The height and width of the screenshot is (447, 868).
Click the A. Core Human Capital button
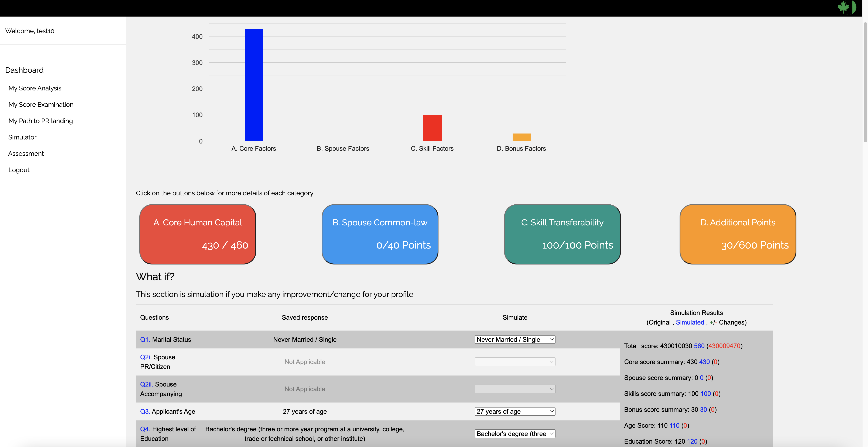198,234
